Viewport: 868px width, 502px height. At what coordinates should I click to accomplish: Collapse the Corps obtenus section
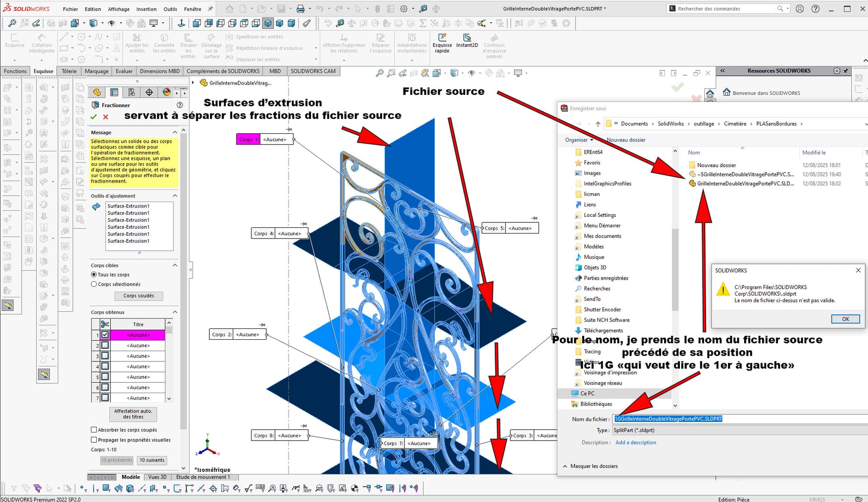pos(175,312)
